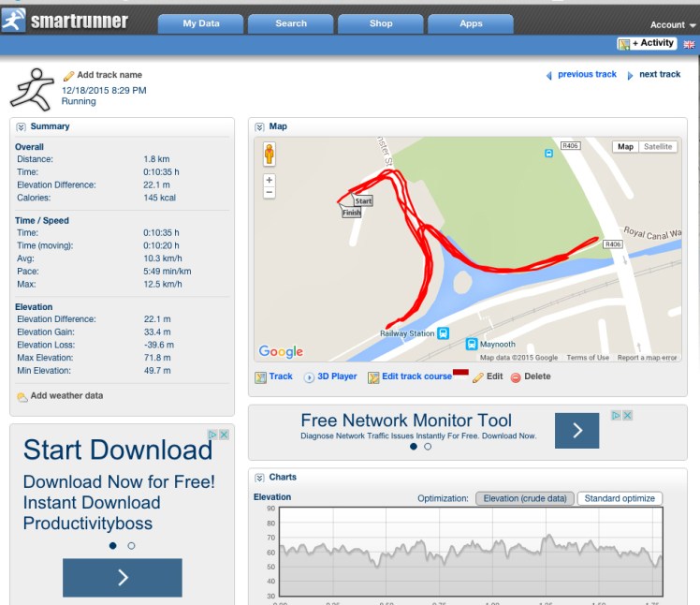Click the Maynooth station icon
This screenshot has width=700, height=605.
pyautogui.click(x=472, y=344)
